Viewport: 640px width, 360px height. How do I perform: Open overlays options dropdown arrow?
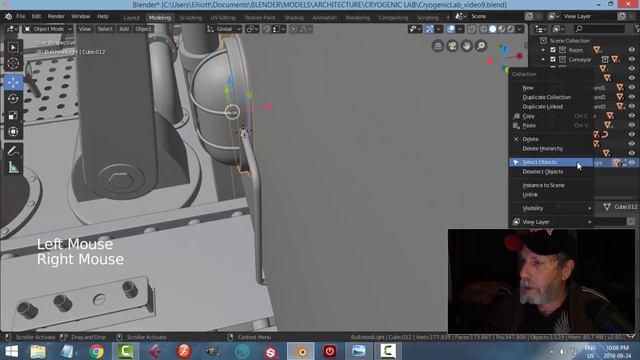(460, 29)
